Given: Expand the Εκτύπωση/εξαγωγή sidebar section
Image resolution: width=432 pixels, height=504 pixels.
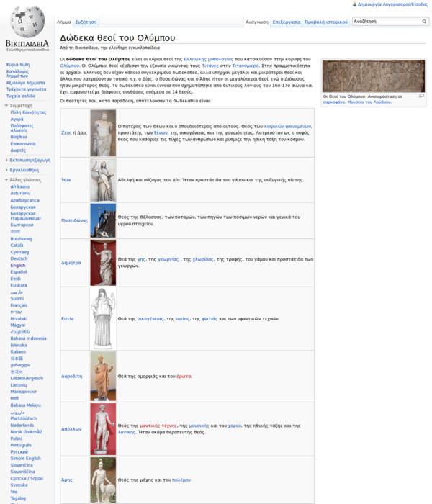Looking at the screenshot, I should (x=6, y=160).
